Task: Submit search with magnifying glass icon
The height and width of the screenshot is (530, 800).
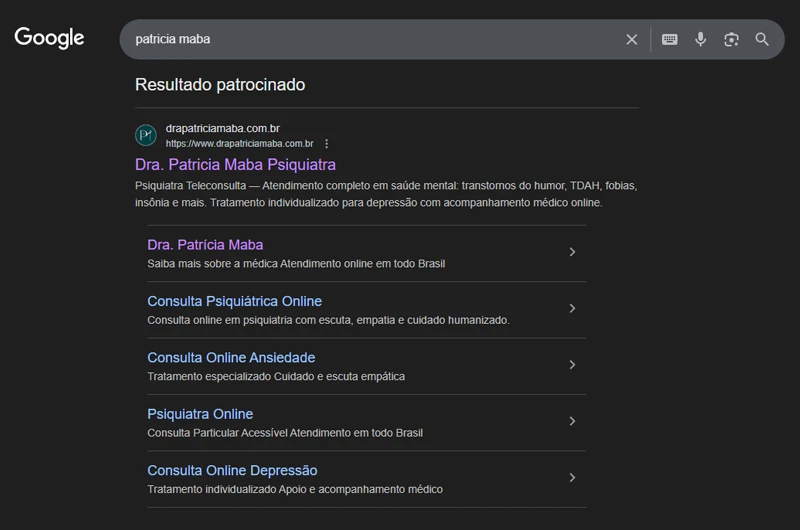Action: point(762,39)
